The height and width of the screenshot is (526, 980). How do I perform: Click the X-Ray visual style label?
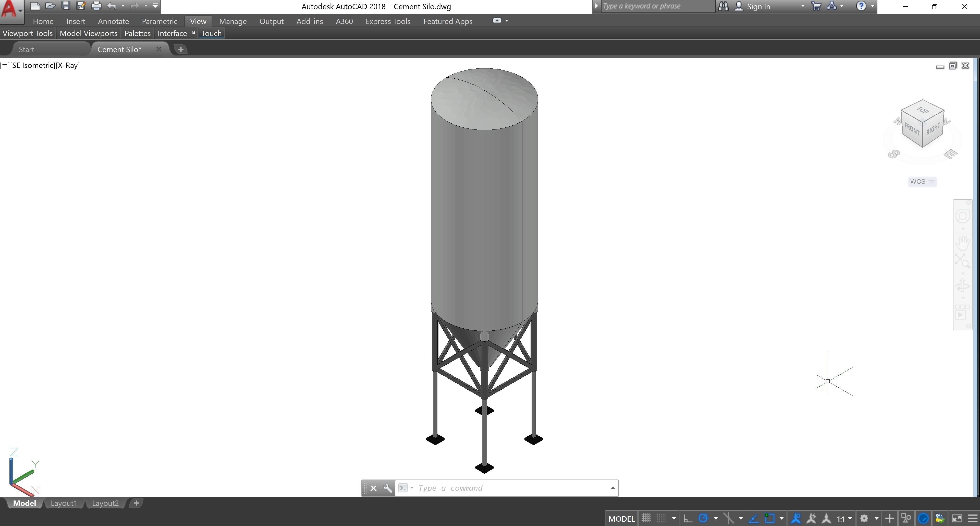[x=68, y=65]
